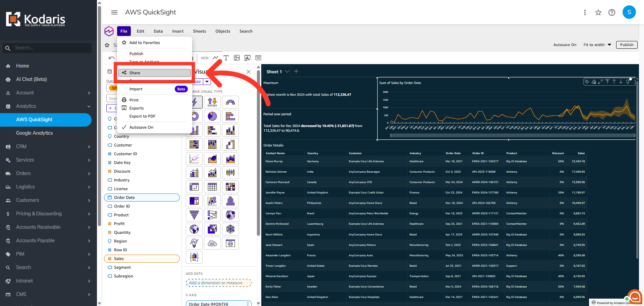Screen dimensions: 644x306
Task: Select the Scatter plot visual type
Action: [212, 201]
